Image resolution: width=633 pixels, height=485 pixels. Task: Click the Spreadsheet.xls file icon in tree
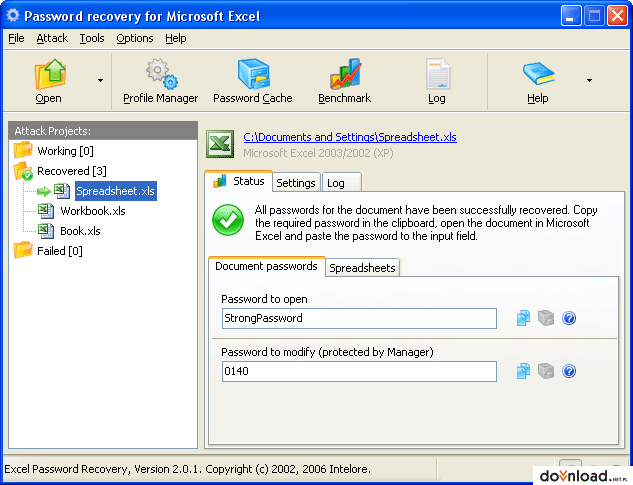[62, 191]
